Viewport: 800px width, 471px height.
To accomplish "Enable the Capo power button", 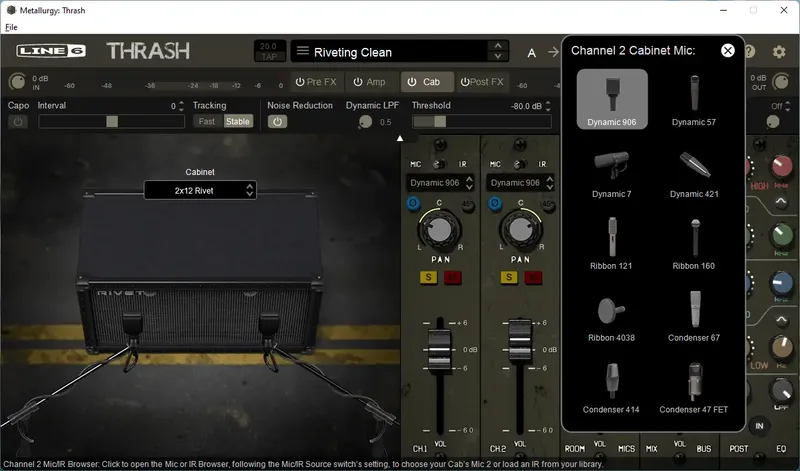I will (18, 122).
